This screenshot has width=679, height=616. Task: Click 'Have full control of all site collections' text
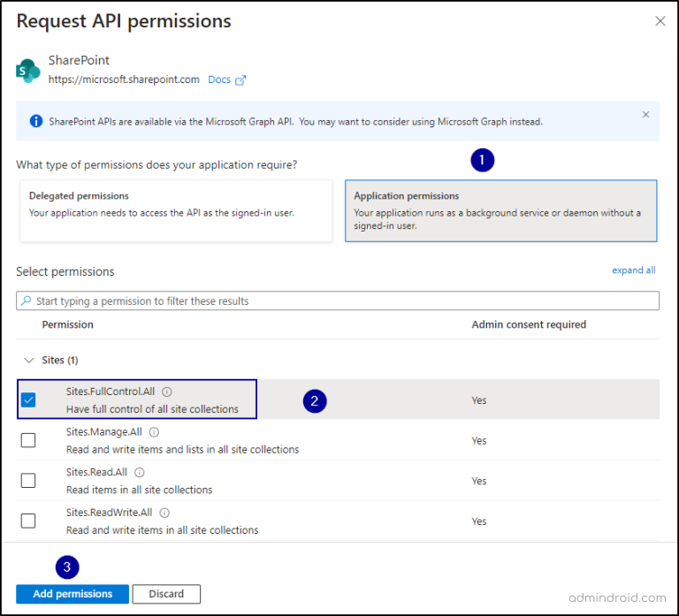pos(152,409)
